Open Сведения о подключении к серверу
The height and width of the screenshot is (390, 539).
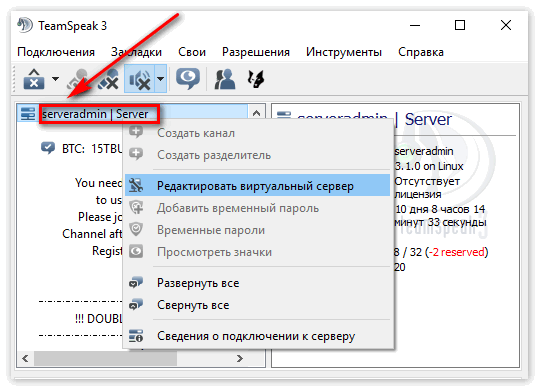click(x=257, y=336)
